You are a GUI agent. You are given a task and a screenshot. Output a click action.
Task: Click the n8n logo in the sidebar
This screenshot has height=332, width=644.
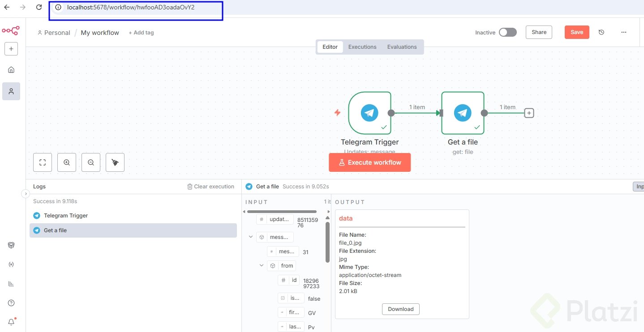(11, 30)
